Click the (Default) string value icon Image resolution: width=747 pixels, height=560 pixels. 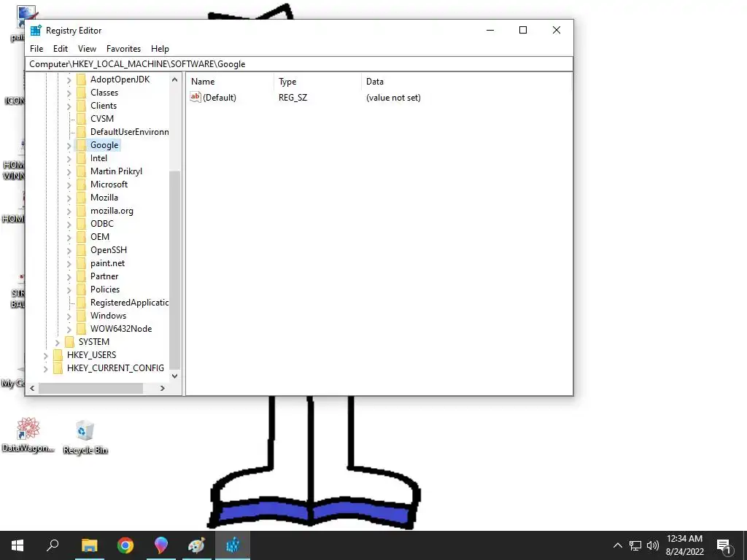coord(196,97)
